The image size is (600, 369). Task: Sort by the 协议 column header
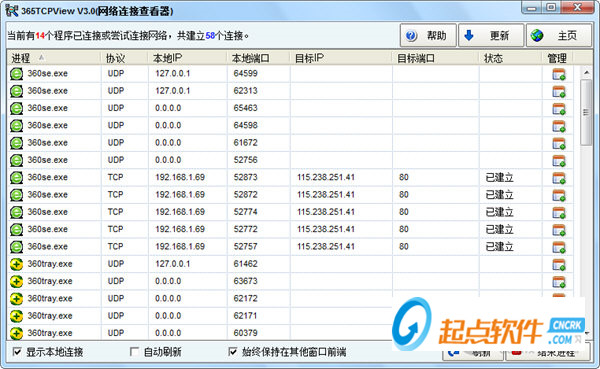click(x=124, y=58)
